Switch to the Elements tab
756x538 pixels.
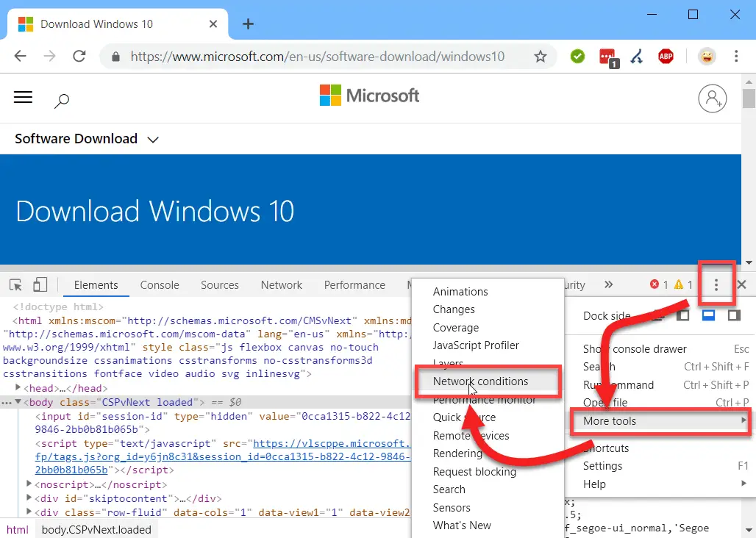tap(96, 285)
